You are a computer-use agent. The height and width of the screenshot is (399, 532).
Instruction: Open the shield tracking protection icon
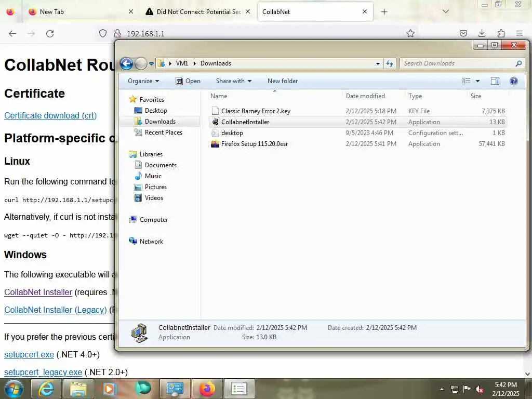103,33
